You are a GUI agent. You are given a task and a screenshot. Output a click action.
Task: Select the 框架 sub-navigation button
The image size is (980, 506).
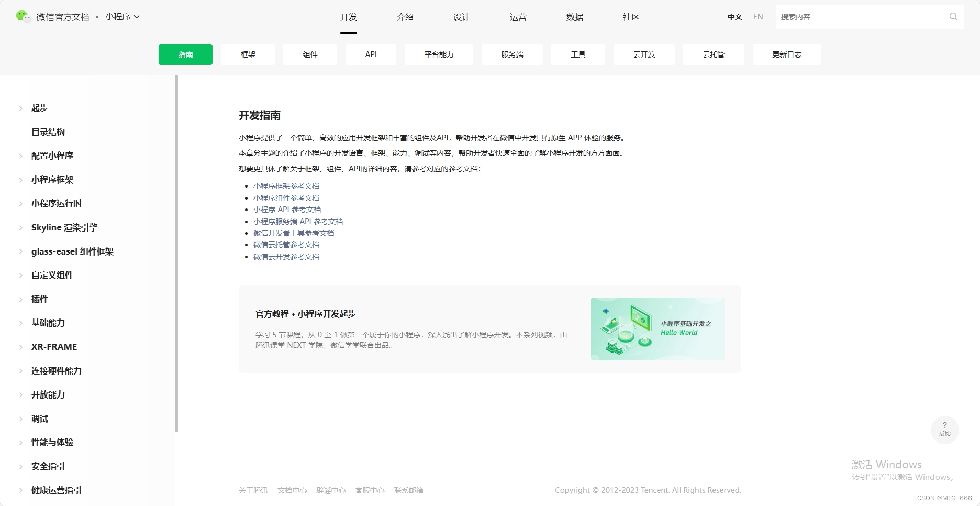point(248,54)
